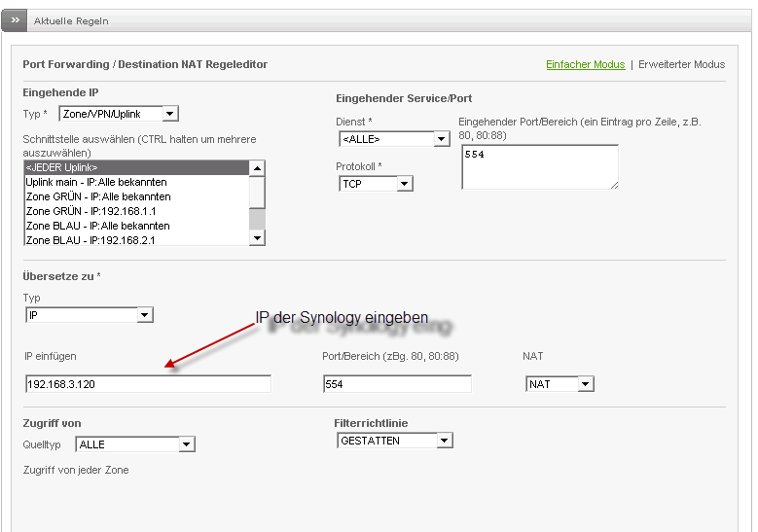Image resolution: width=758 pixels, height=532 pixels.
Task: Switch to Erweiterter Modus
Action: click(x=681, y=64)
